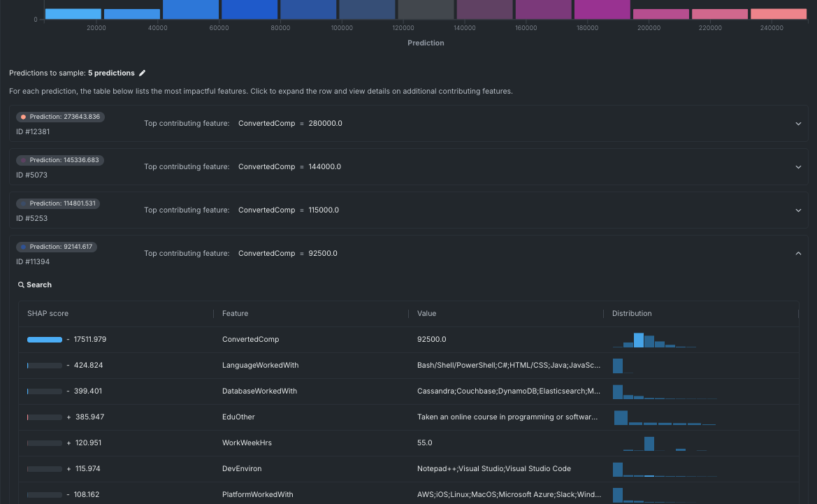Click the Feature column header
Image resolution: width=817 pixels, height=504 pixels.
point(235,314)
